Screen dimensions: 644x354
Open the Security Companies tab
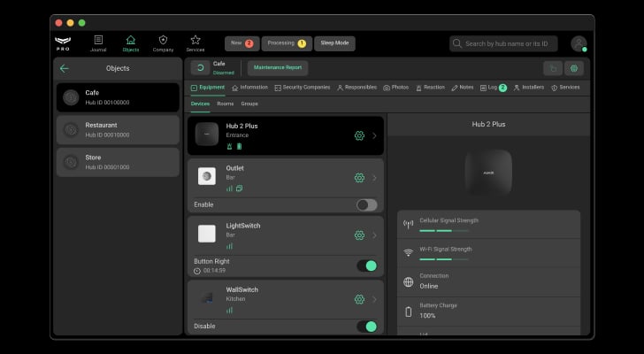point(302,88)
